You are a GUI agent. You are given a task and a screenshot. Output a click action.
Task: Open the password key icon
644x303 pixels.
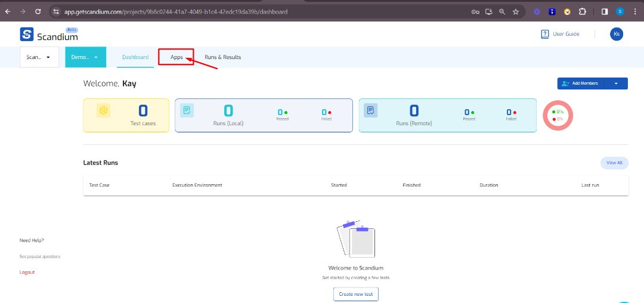[x=475, y=12]
